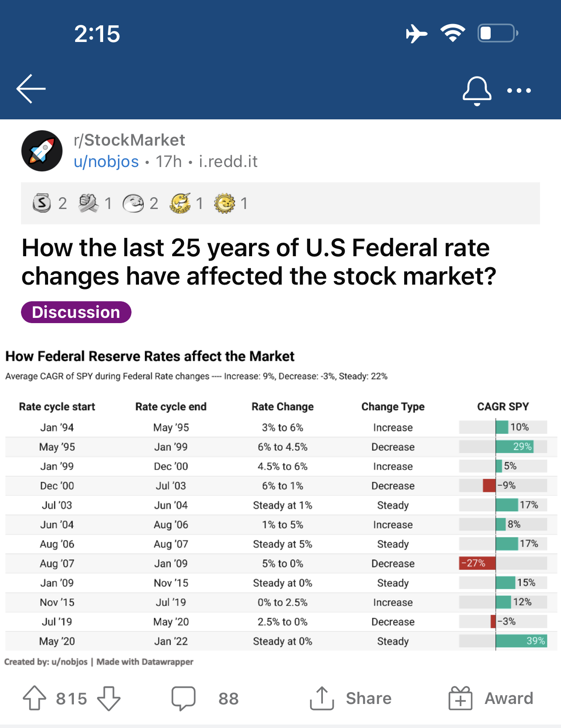Open the three-dot more options menu

519,91
